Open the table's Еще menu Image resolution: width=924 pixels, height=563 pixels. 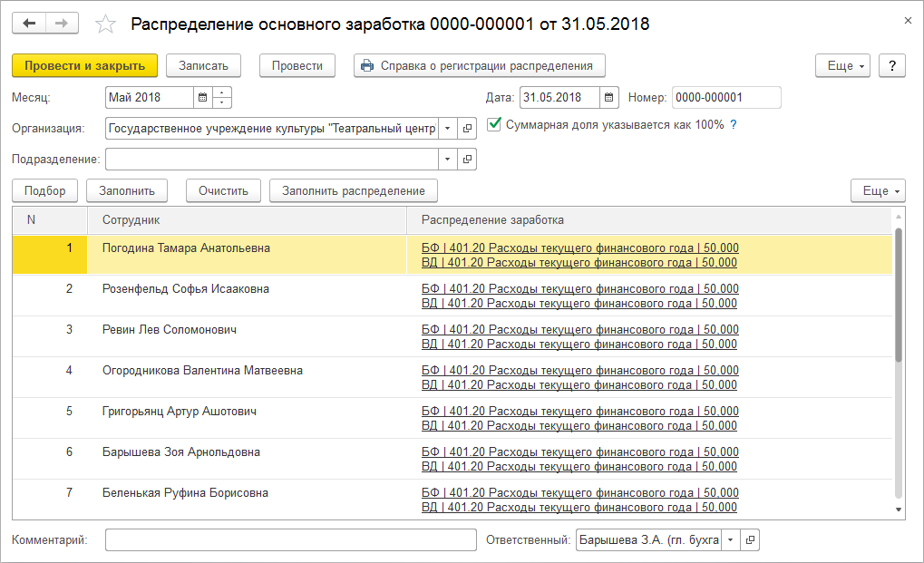(x=878, y=191)
